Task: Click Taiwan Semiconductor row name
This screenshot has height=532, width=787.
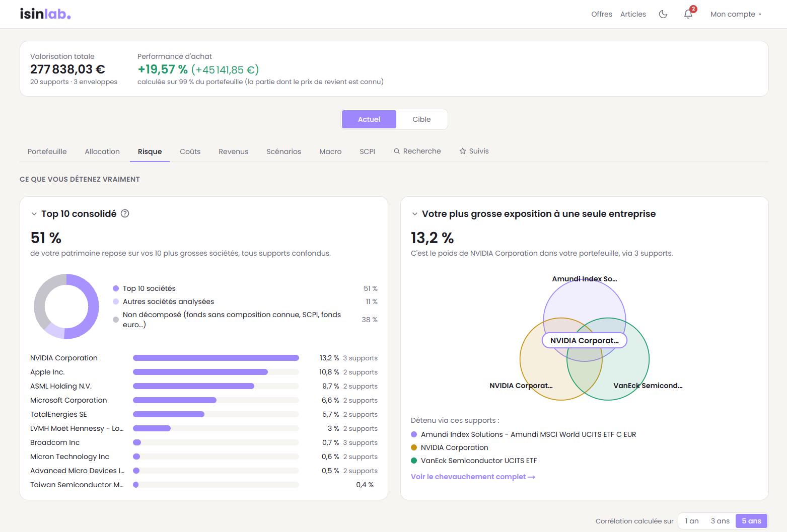Action: coord(77,485)
